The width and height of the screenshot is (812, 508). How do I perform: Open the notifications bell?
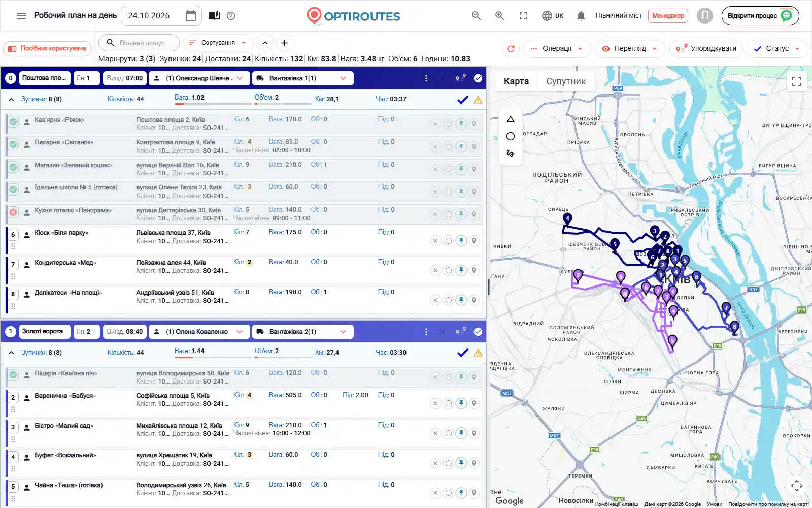(x=581, y=16)
